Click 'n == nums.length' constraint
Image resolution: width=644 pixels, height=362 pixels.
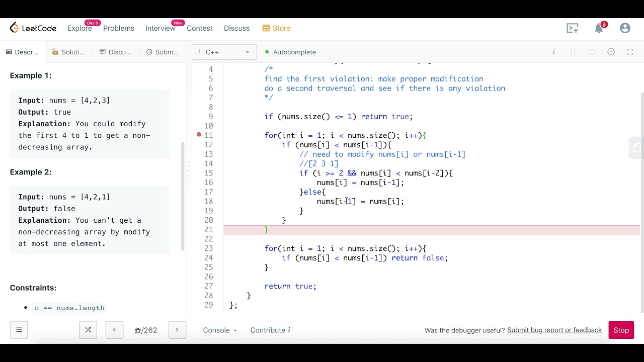69,308
